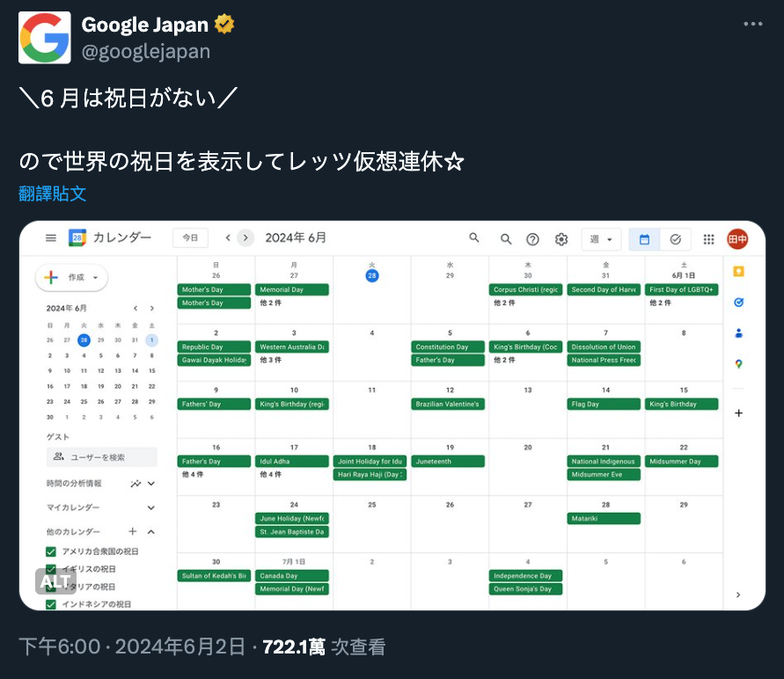
Task: Click the 今日 button
Action: (190, 237)
